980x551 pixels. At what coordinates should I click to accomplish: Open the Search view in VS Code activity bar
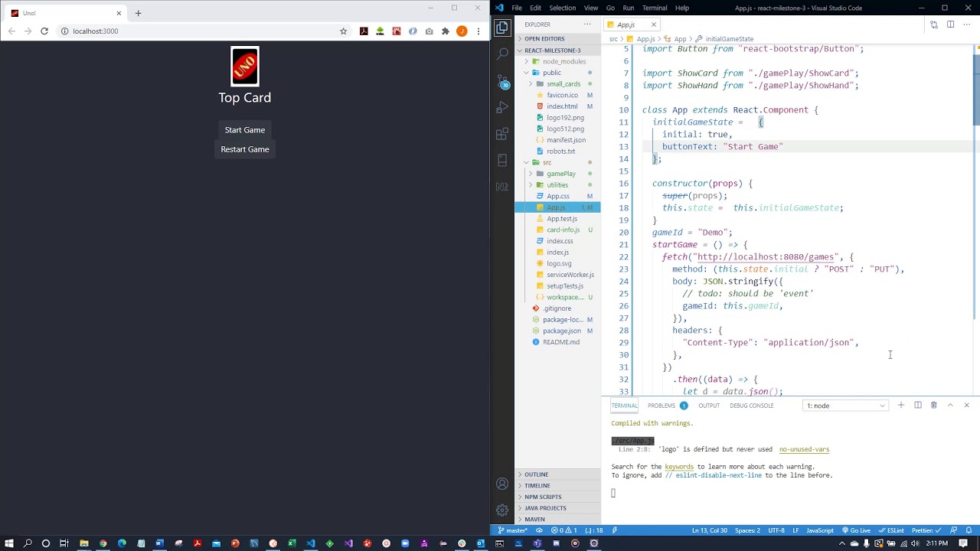click(502, 54)
